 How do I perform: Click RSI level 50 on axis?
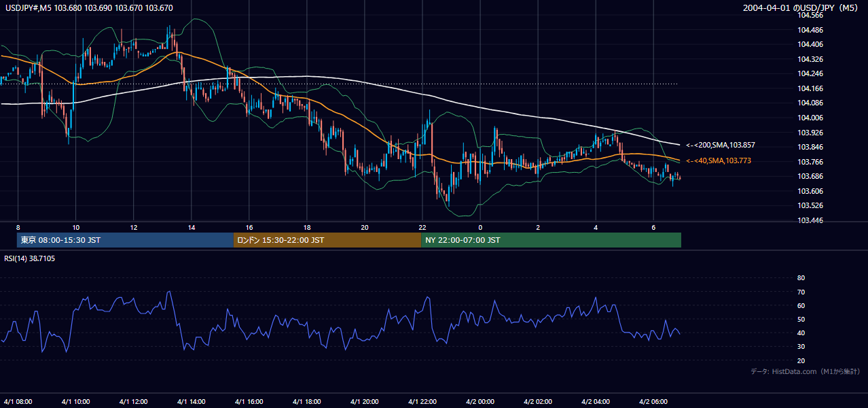point(801,319)
